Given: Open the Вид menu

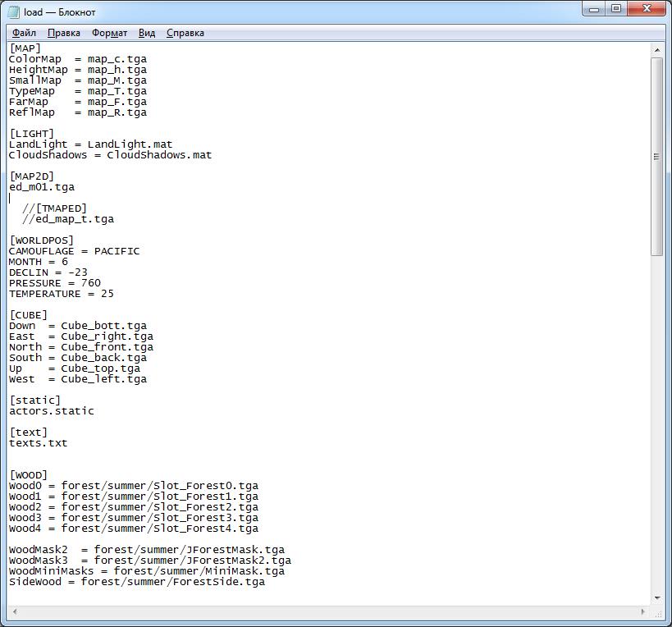Looking at the screenshot, I should [x=147, y=33].
